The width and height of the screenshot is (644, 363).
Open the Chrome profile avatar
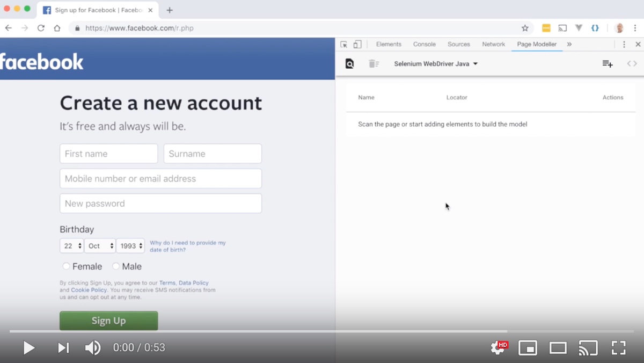tap(619, 28)
